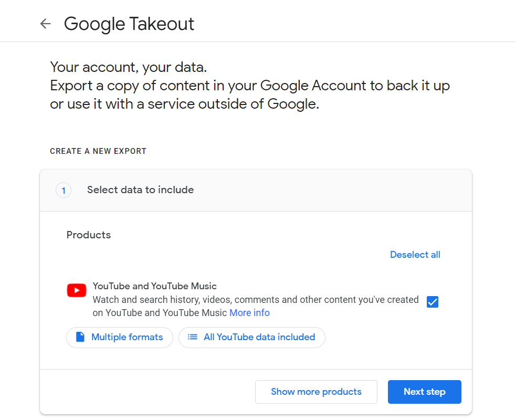Go back using the left arrow icon
This screenshot has height=420, width=516.
(x=46, y=24)
